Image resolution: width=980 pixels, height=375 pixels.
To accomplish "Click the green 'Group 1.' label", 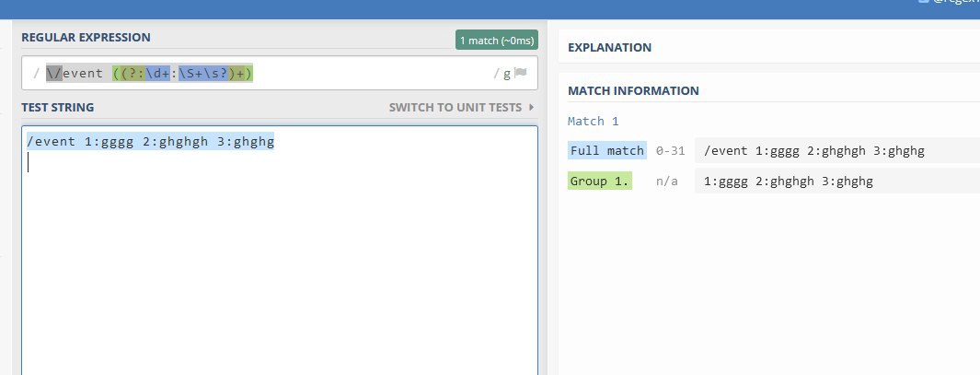I will [x=600, y=182].
